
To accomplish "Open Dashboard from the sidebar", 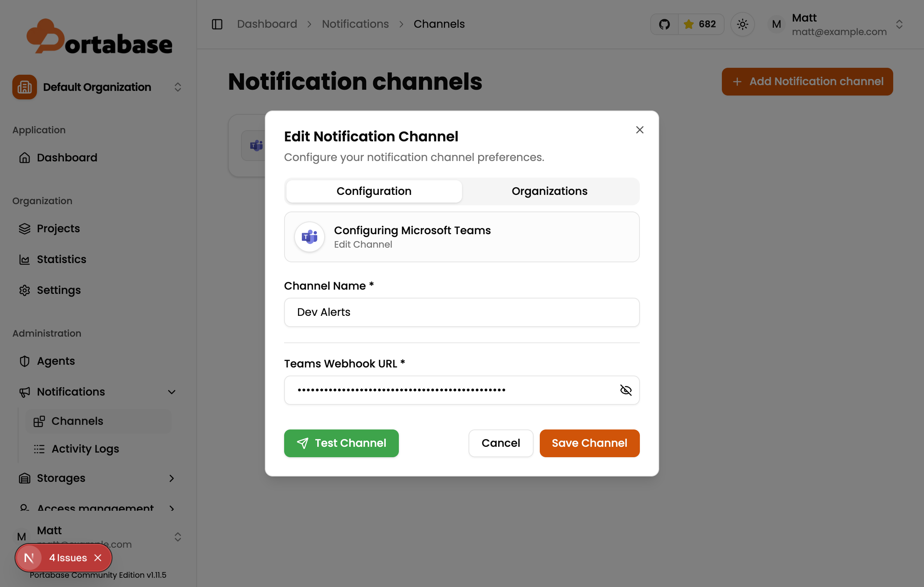I will coord(67,158).
